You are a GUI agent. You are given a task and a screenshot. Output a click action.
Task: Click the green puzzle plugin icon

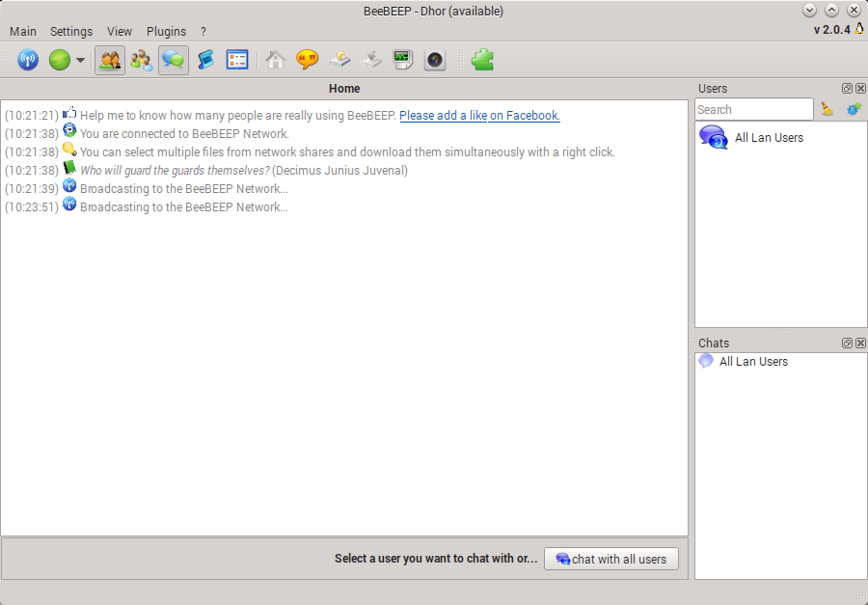[483, 60]
